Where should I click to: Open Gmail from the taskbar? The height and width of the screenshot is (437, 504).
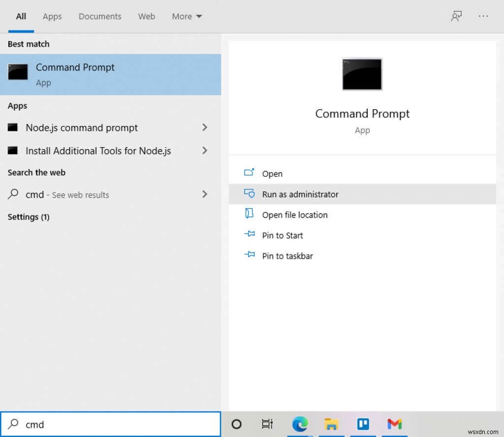click(x=394, y=424)
